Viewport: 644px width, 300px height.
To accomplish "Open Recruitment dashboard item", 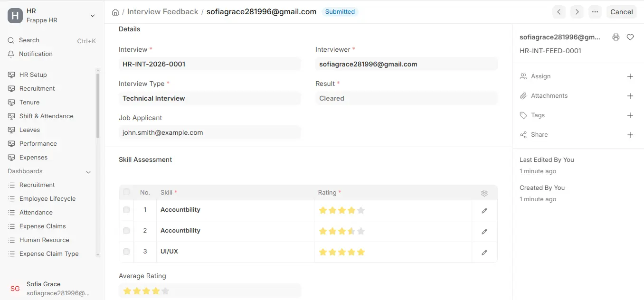I will 37,185.
